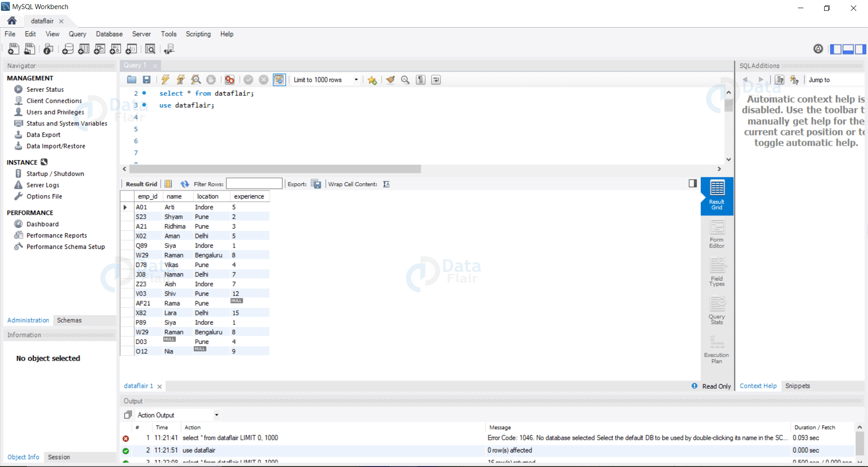Click the Snippets tab label
This screenshot has height=467, width=868.
[x=797, y=386]
